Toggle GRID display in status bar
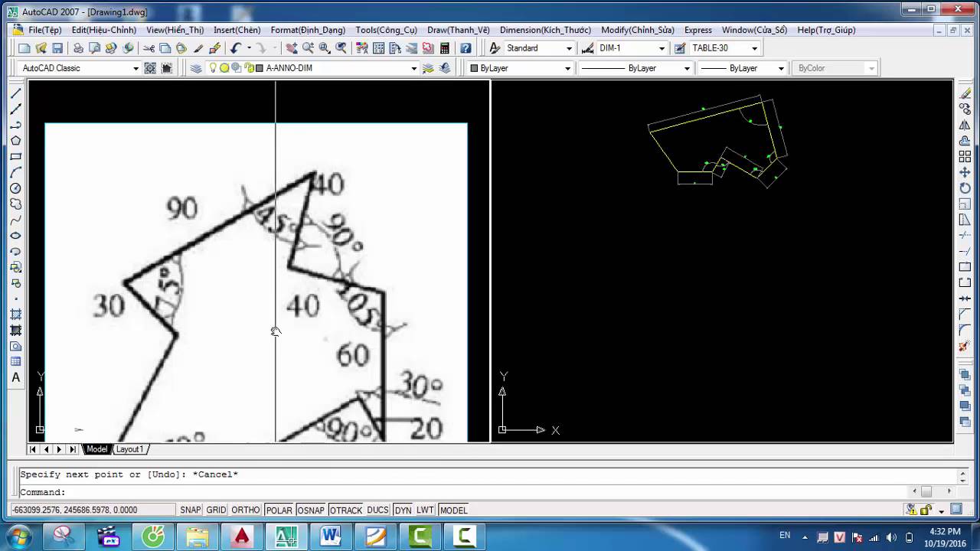This screenshot has height=551, width=980. tap(216, 510)
